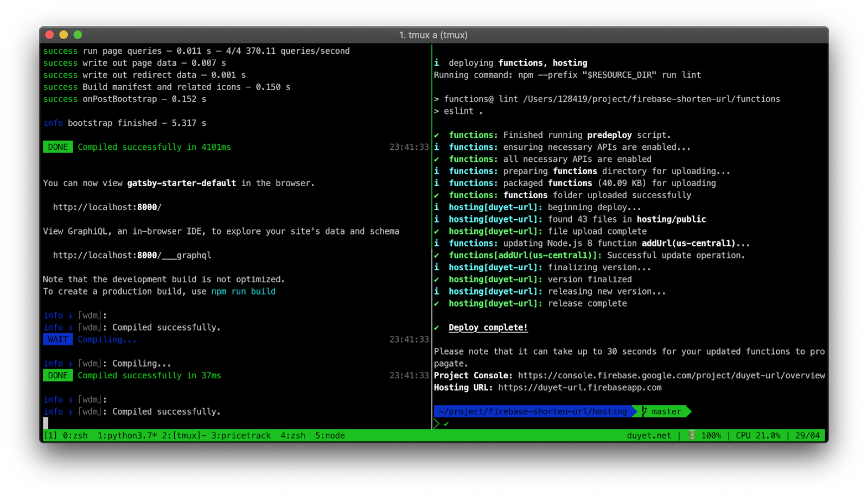This screenshot has width=868, height=495.
Task: Click the onPostBootstrap – 0.152 s line
Action: tap(125, 99)
